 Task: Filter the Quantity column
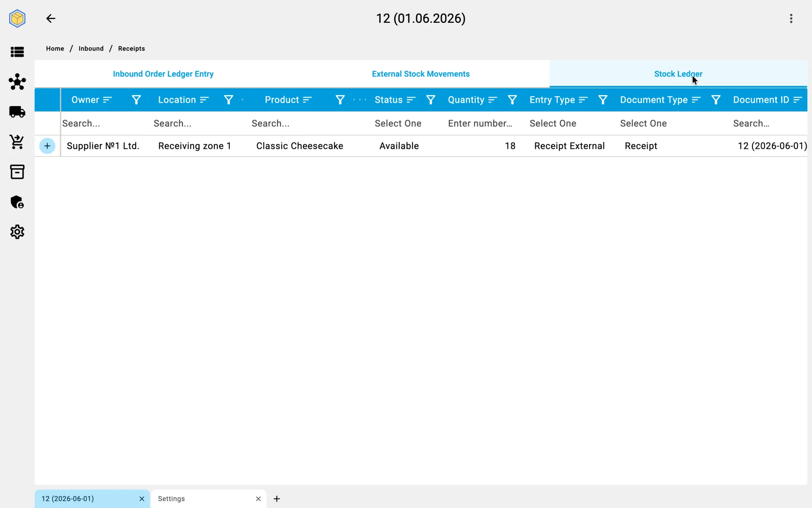pyautogui.click(x=512, y=100)
